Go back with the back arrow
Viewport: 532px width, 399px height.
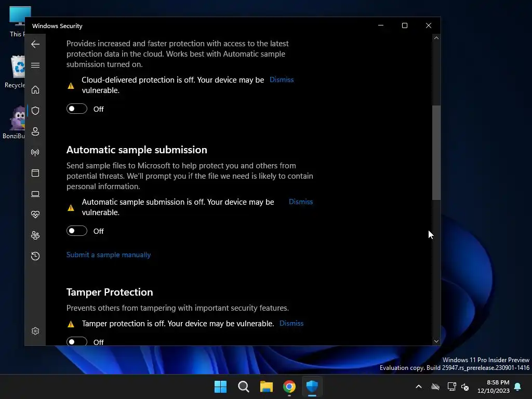pos(35,44)
